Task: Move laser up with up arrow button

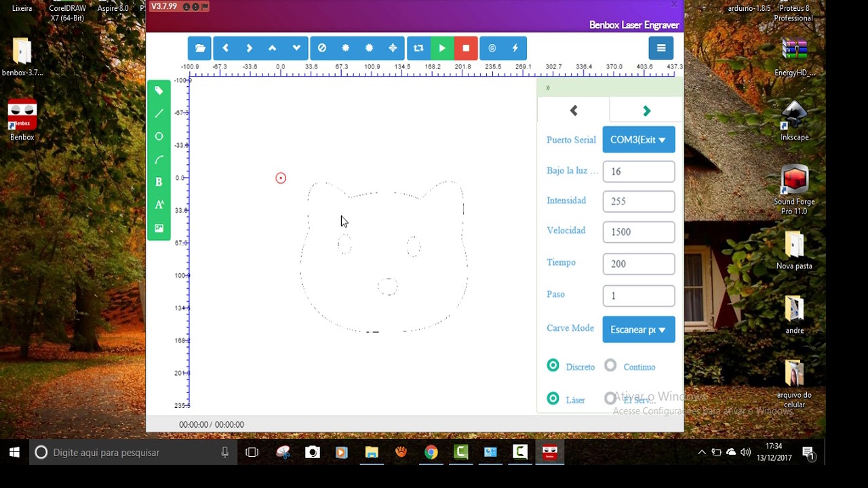Action: (273, 48)
